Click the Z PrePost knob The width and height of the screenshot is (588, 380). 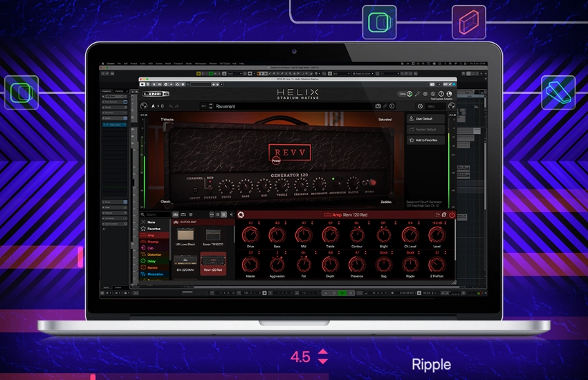pos(437,265)
